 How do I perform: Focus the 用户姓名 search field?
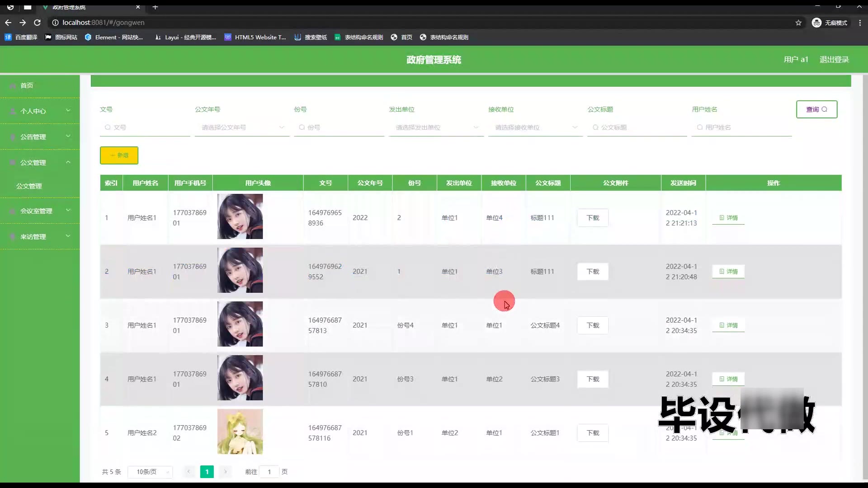click(741, 127)
